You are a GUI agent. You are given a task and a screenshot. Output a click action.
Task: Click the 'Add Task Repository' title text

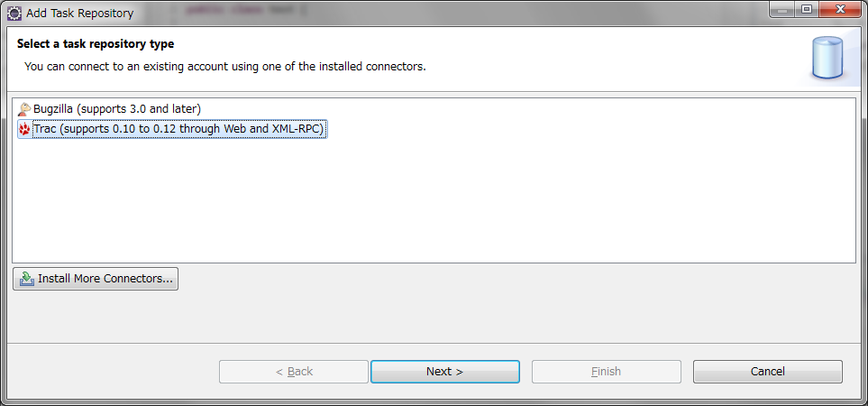80,14
